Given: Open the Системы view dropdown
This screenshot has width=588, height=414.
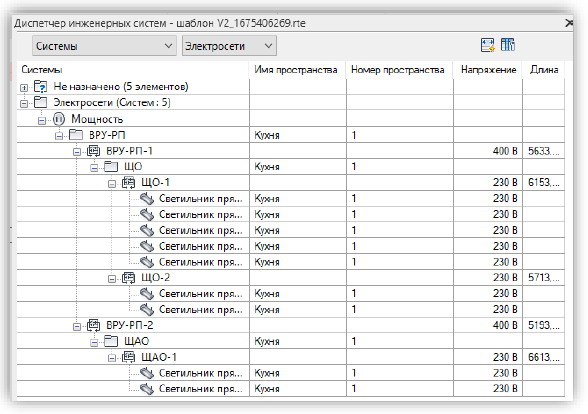Looking at the screenshot, I should pos(104,46).
